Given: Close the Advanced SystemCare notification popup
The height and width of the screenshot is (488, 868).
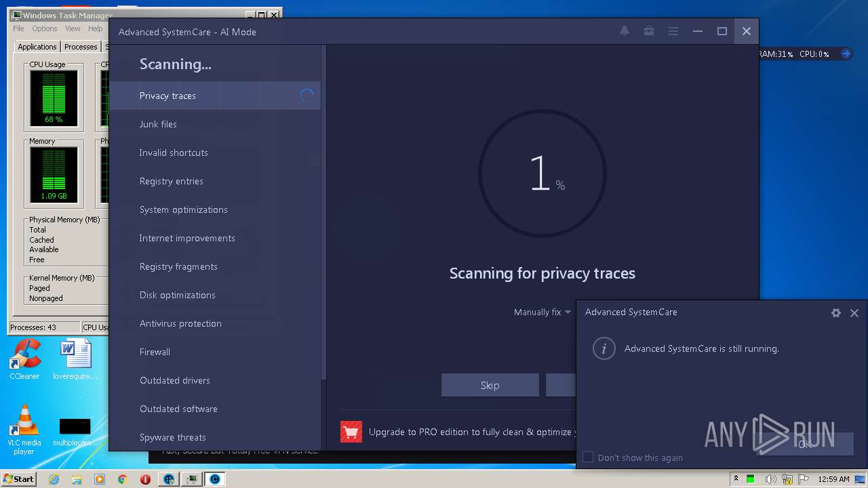Looking at the screenshot, I should tap(854, 312).
